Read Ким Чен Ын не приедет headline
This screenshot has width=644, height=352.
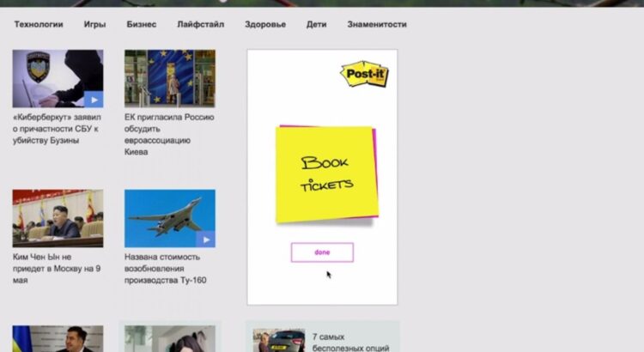57,268
